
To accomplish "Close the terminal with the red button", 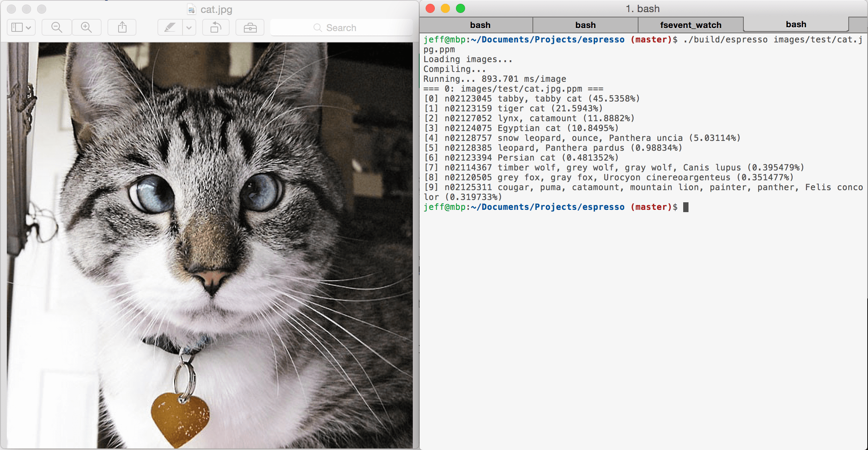I will coord(430,8).
